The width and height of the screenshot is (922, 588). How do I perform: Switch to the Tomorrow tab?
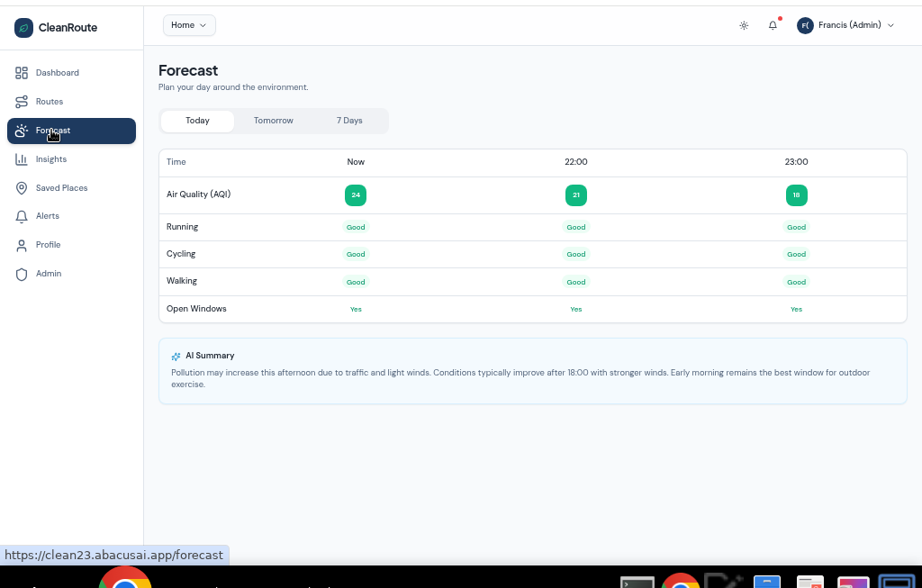[274, 122]
